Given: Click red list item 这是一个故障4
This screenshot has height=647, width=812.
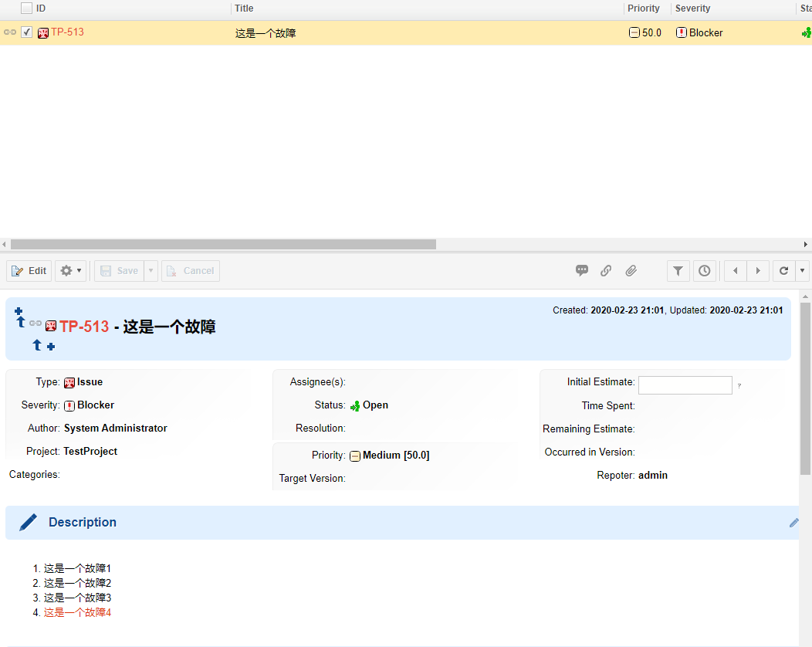Looking at the screenshot, I should pyautogui.click(x=77, y=612).
